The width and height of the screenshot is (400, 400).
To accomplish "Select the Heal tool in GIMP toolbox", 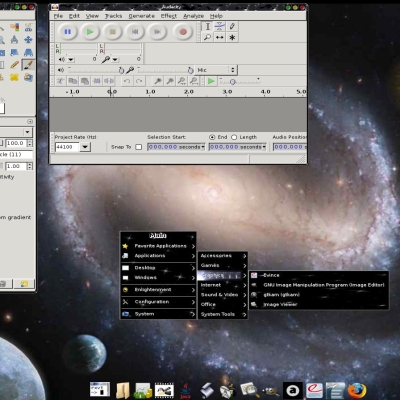I will (14, 77).
